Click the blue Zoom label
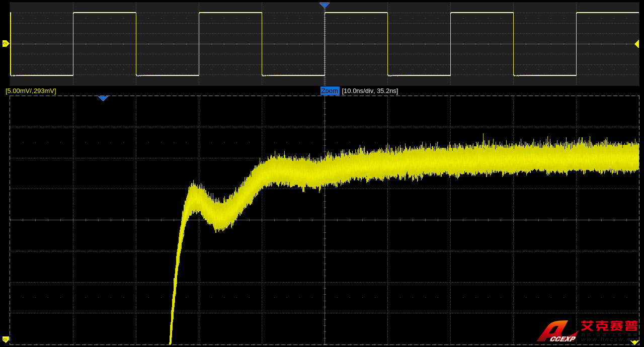The width and height of the screenshot is (644, 347). tap(330, 91)
